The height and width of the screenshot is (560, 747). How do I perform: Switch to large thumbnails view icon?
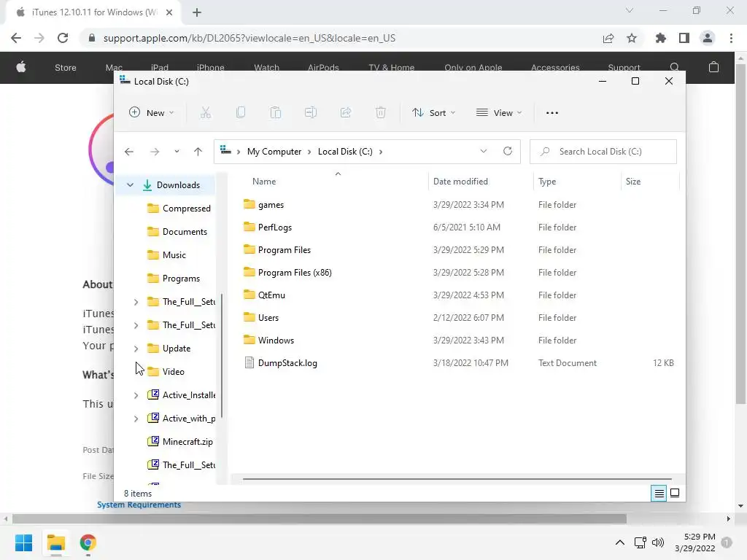click(675, 494)
